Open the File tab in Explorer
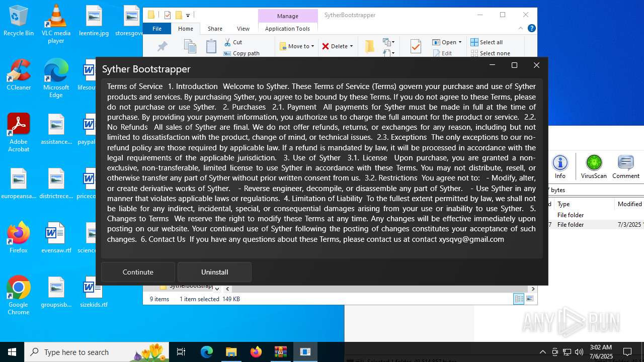The image size is (644, 362). point(157,29)
